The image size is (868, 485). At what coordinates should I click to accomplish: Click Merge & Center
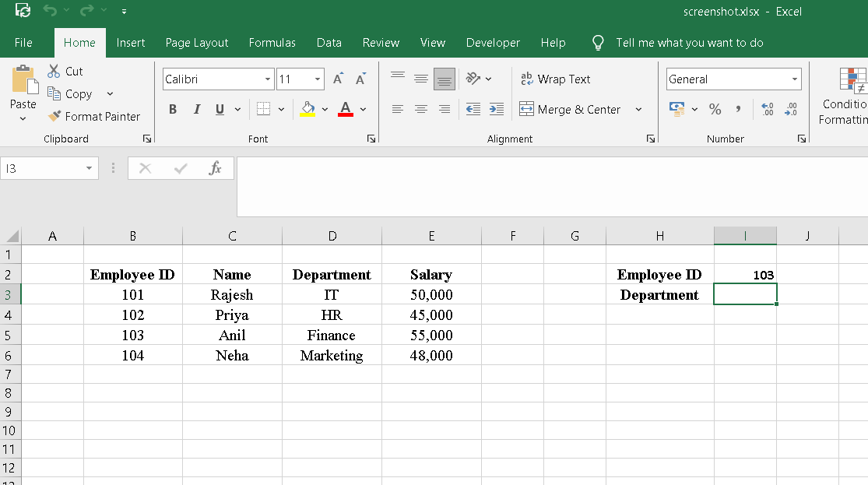575,109
